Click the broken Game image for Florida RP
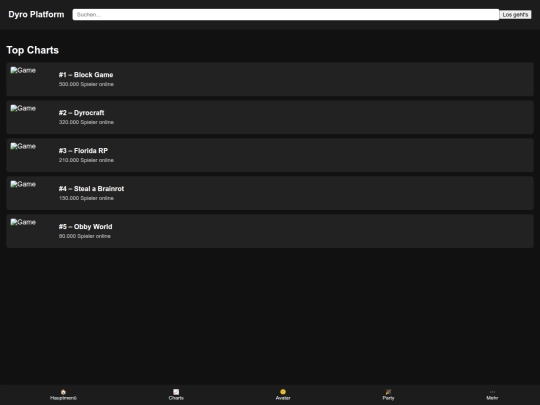This screenshot has width=540, height=405. [x=23, y=146]
